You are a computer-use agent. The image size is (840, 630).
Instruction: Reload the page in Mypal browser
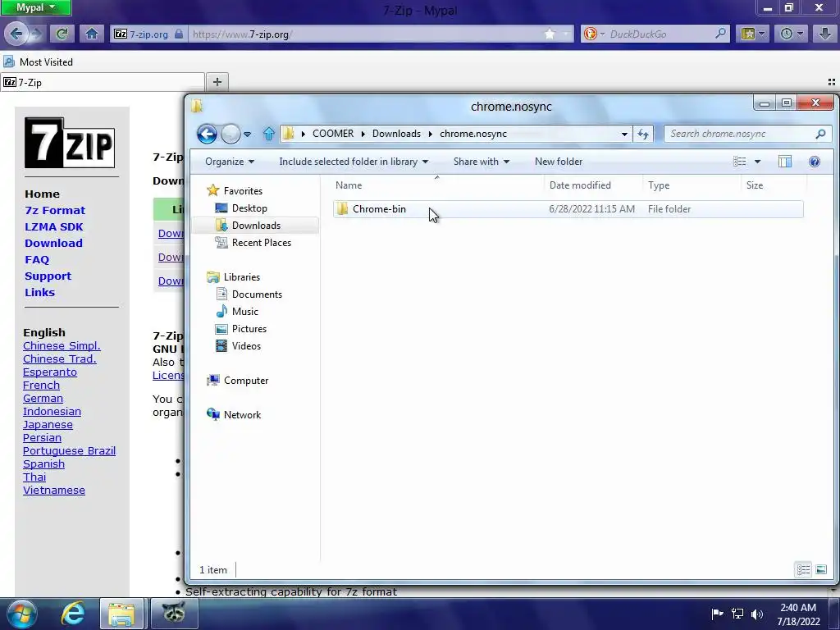coord(62,34)
